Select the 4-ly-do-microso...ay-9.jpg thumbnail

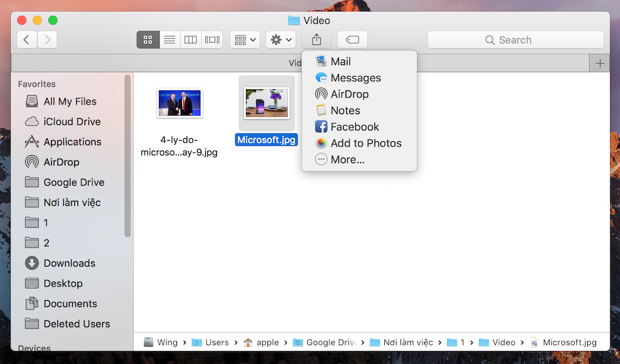click(180, 103)
